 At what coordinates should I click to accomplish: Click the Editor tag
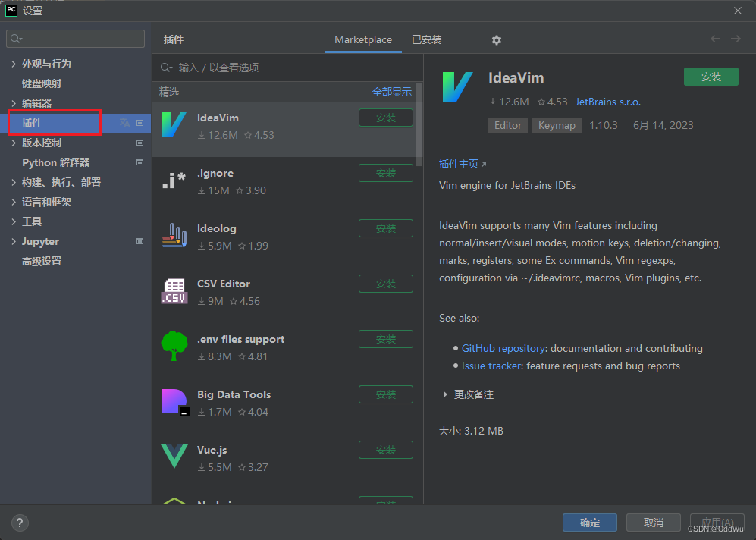pyautogui.click(x=508, y=125)
